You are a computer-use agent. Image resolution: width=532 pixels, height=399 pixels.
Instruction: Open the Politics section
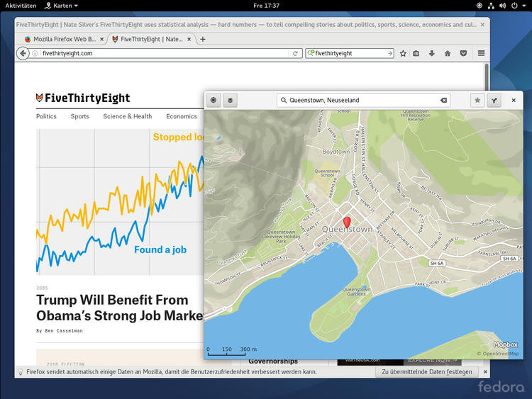[47, 116]
